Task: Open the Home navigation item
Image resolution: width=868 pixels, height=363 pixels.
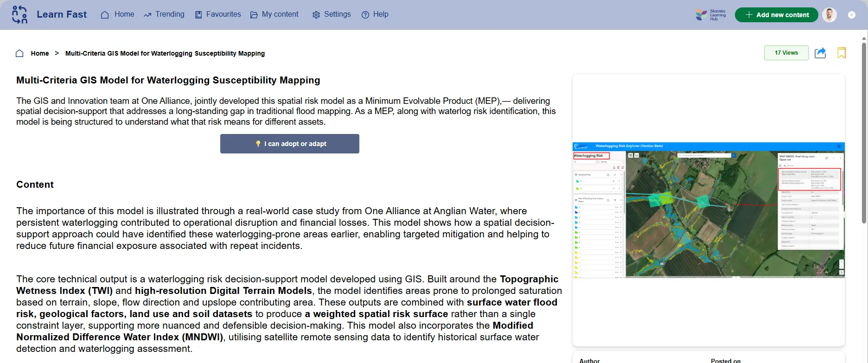Action: click(118, 14)
